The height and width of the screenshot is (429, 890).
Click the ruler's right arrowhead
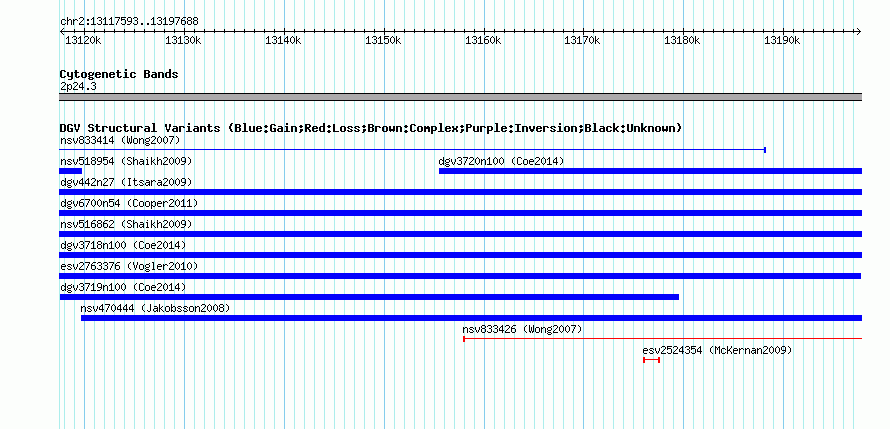click(859, 32)
